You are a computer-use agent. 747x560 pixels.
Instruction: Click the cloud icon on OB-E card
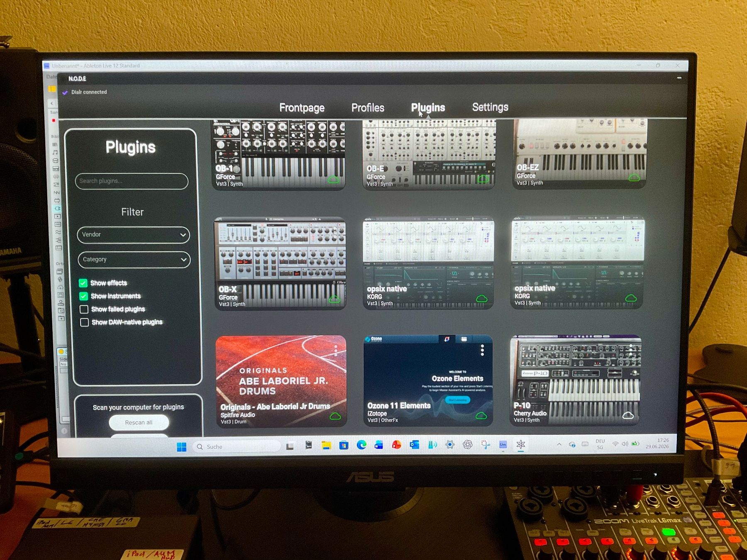tap(483, 179)
